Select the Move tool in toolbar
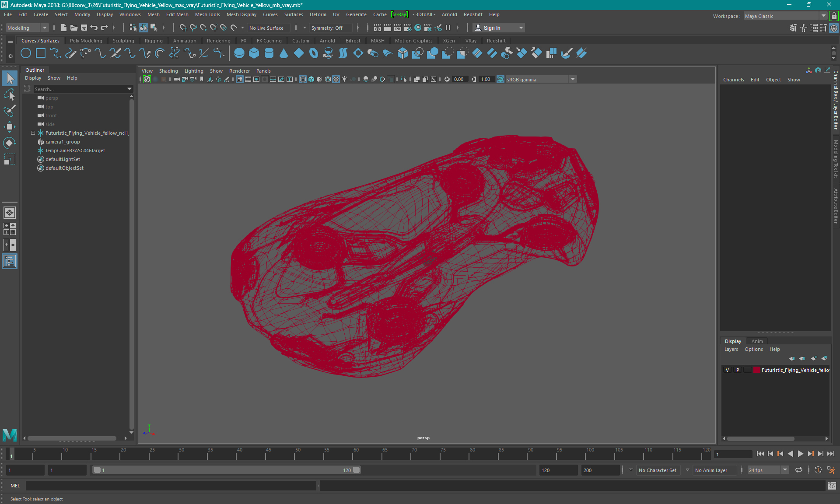 coord(9,127)
